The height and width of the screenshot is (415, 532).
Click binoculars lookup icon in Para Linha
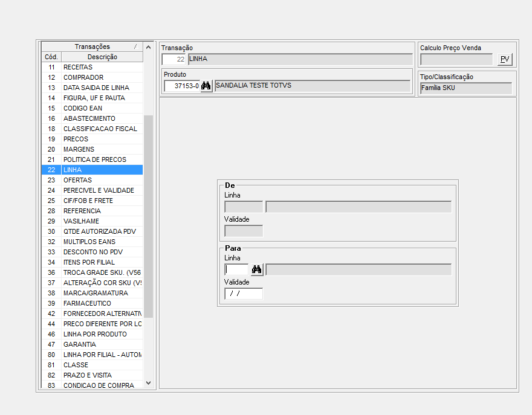256,269
